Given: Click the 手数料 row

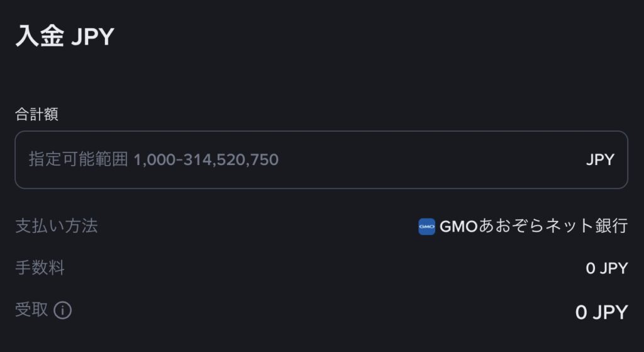Looking at the screenshot, I should point(321,269).
